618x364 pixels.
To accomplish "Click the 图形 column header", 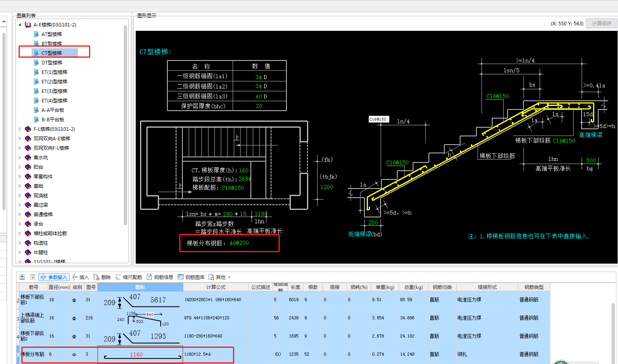I will [x=140, y=287].
